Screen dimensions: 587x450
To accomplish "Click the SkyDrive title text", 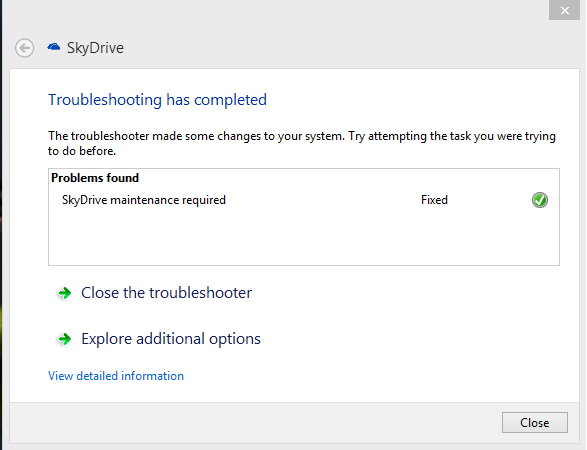I will click(95, 48).
